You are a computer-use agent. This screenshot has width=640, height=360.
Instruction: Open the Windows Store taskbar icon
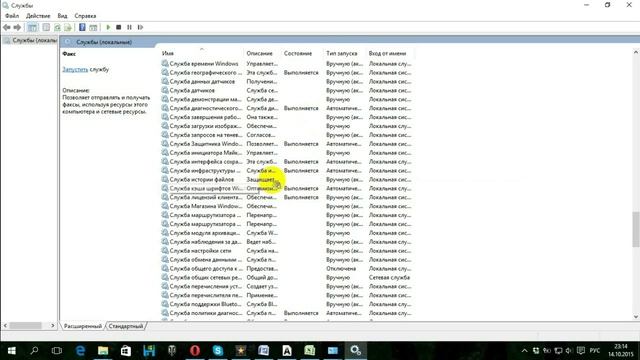(x=126, y=351)
